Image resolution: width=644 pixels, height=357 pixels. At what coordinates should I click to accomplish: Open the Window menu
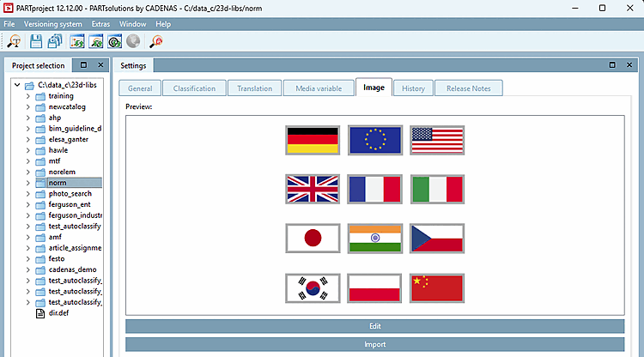click(x=132, y=24)
